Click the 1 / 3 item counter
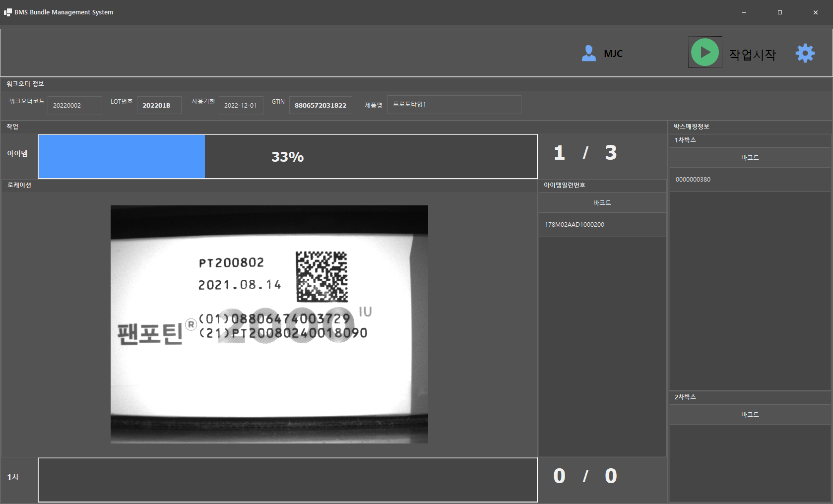Viewport: 833px width, 504px height. click(x=585, y=153)
